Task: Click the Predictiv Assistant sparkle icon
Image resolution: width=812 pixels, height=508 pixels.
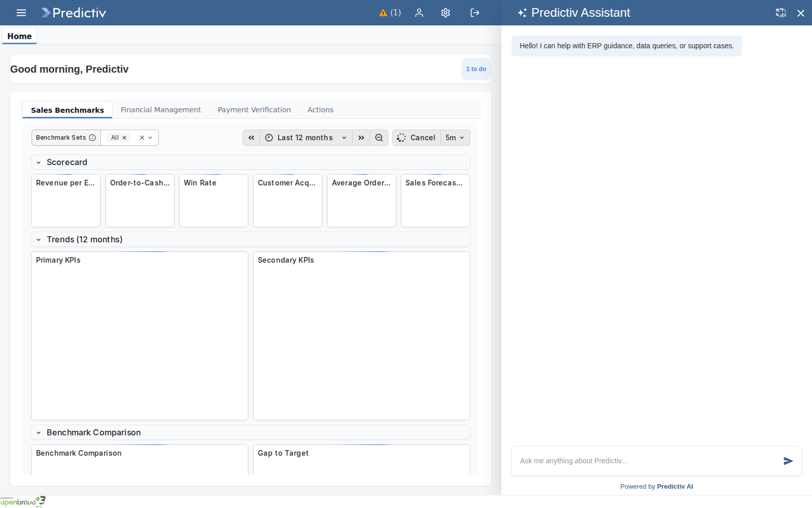Action: pos(522,13)
